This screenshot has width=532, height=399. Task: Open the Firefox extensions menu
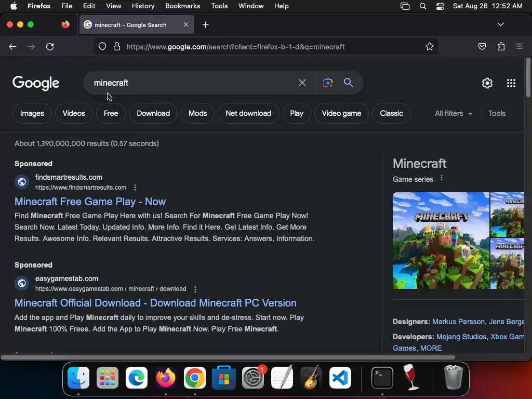501,46
